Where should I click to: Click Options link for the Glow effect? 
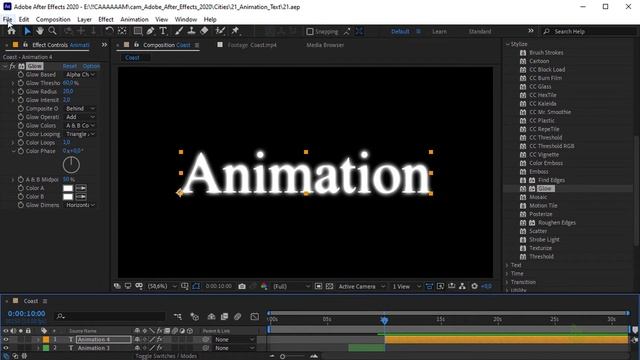[91, 66]
